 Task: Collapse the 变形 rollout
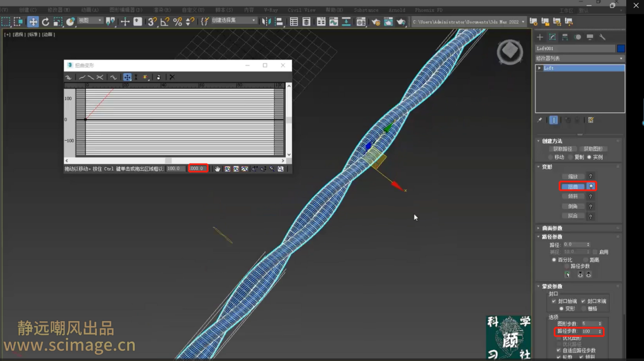point(547,167)
